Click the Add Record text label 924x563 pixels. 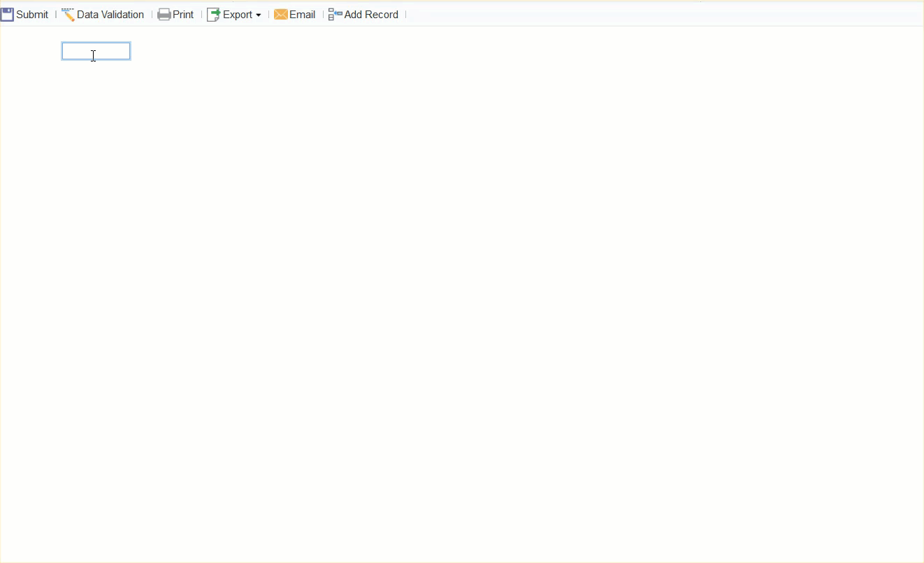pos(370,14)
